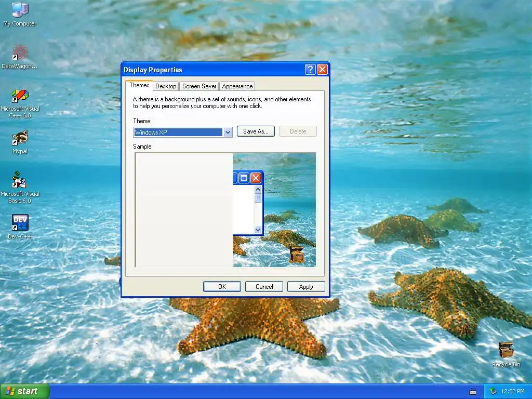This screenshot has width=532, height=399.
Task: Click the Help question mark button
Action: pyautogui.click(x=310, y=70)
